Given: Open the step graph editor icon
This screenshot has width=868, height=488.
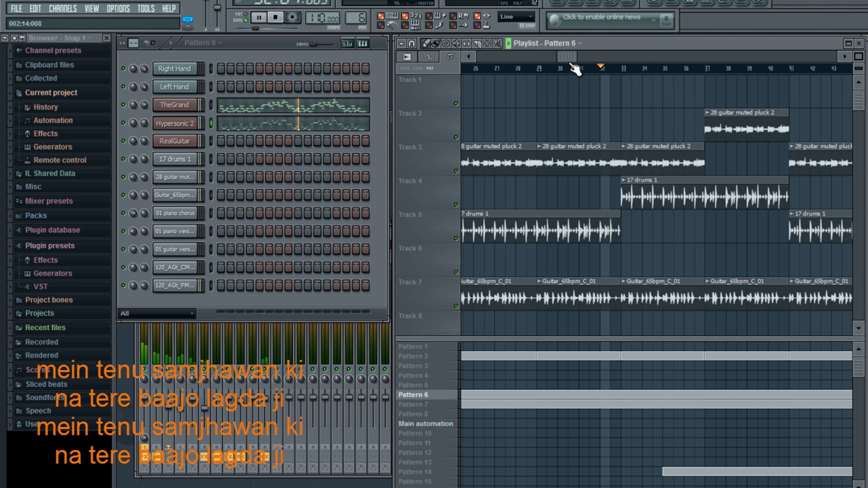Looking at the screenshot, I should pos(348,43).
